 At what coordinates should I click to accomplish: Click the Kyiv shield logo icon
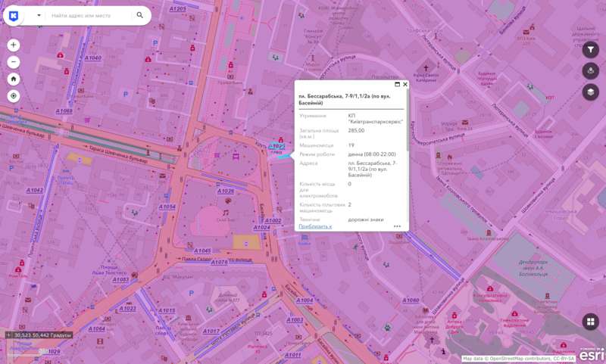click(14, 15)
